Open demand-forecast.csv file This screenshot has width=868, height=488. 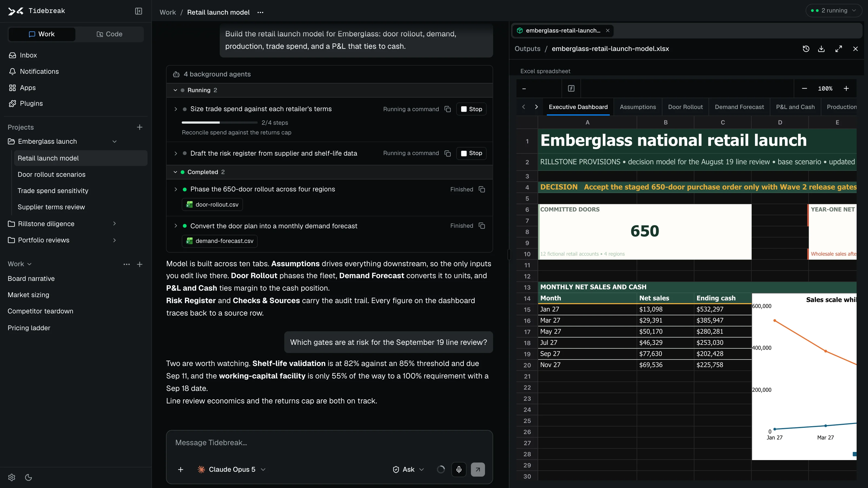point(220,241)
